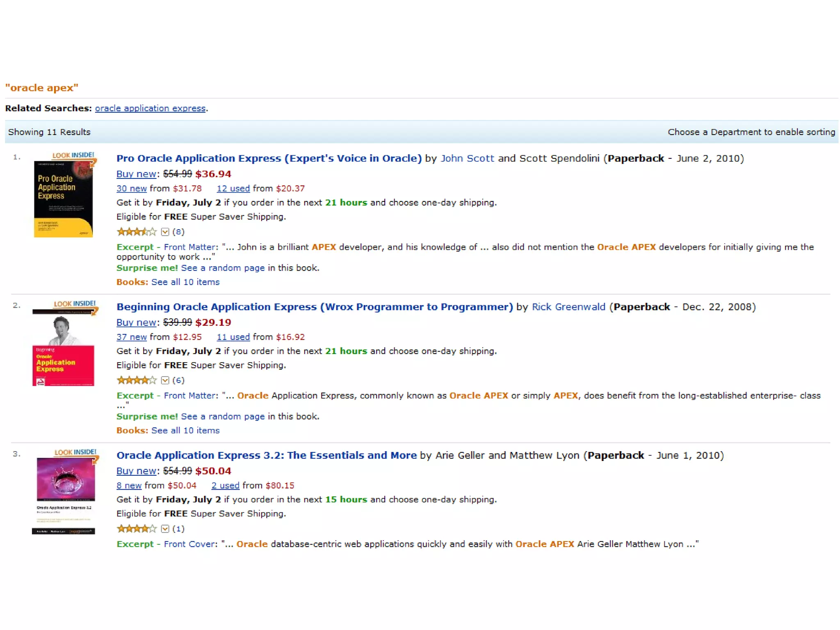Expand rating dropdown next to 8 reviews
Image resolution: width=840 pixels, height=630 pixels.
coord(165,232)
